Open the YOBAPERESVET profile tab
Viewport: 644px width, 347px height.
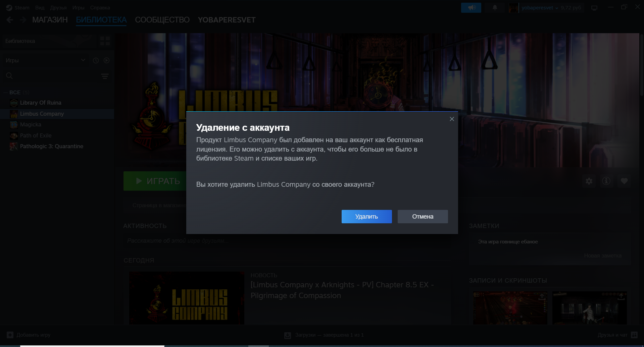[227, 20]
